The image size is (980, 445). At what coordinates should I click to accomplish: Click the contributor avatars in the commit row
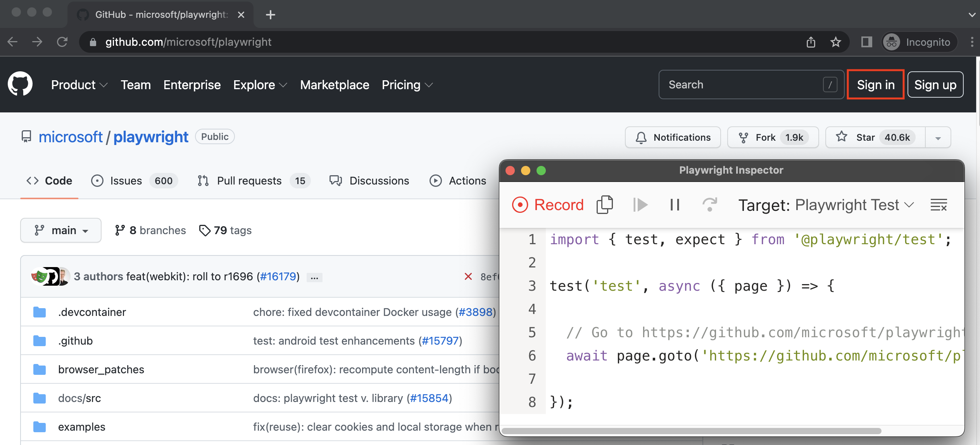pos(50,276)
